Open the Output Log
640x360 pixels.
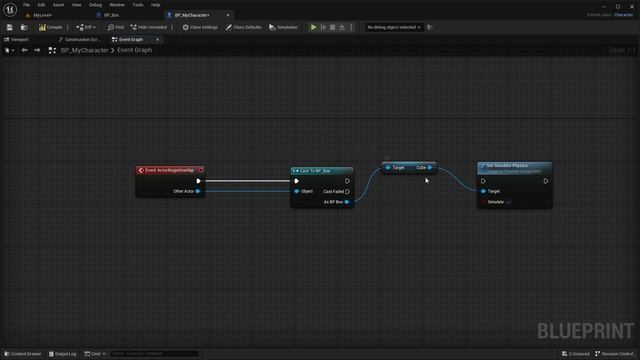pos(62,354)
